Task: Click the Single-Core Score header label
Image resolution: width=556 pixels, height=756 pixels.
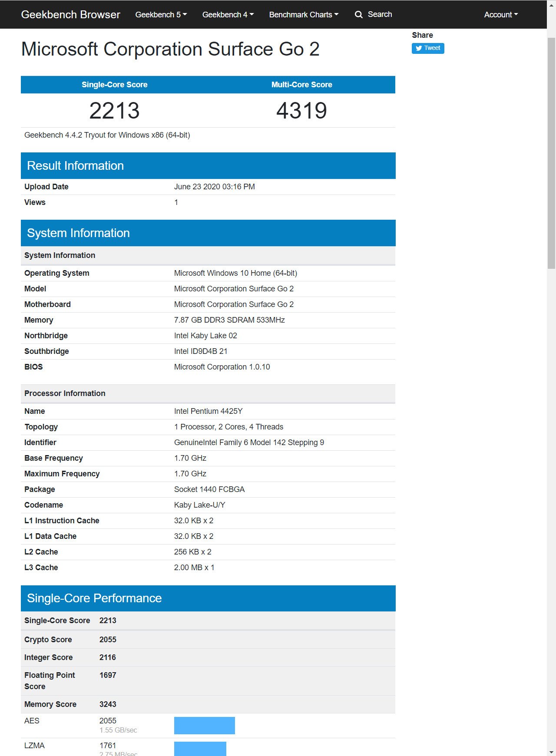Action: pos(115,85)
